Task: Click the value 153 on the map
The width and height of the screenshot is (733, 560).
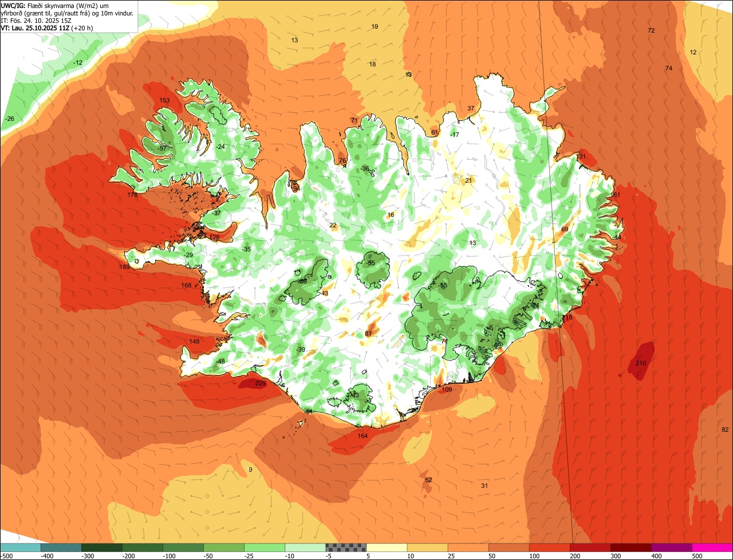Action: [164, 101]
